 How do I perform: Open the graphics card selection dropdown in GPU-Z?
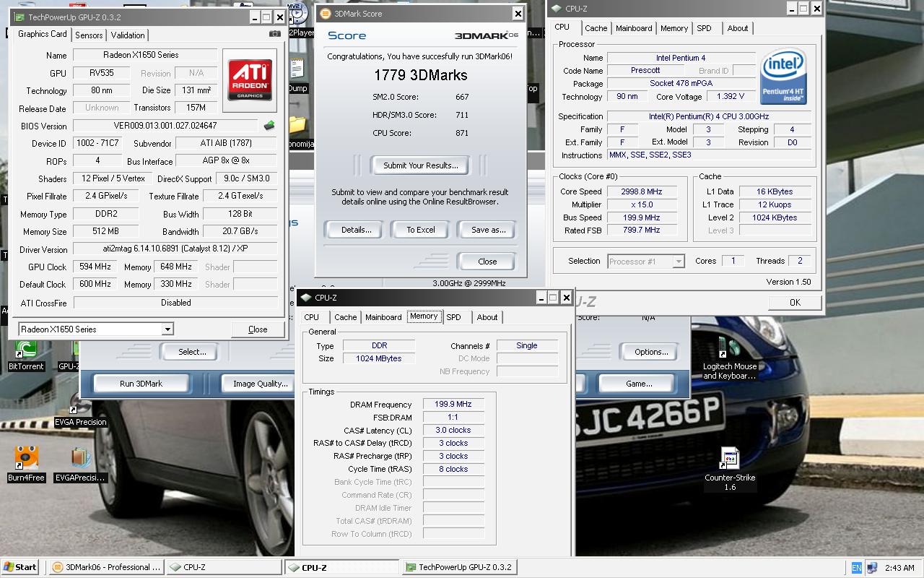tap(167, 329)
